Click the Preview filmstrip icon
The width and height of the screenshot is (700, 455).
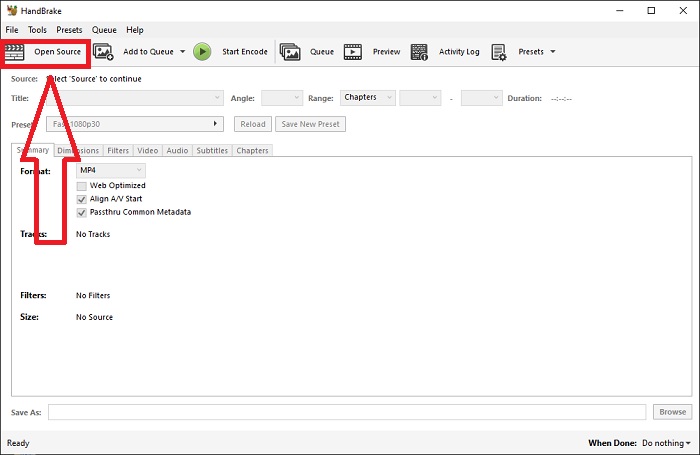pos(354,52)
